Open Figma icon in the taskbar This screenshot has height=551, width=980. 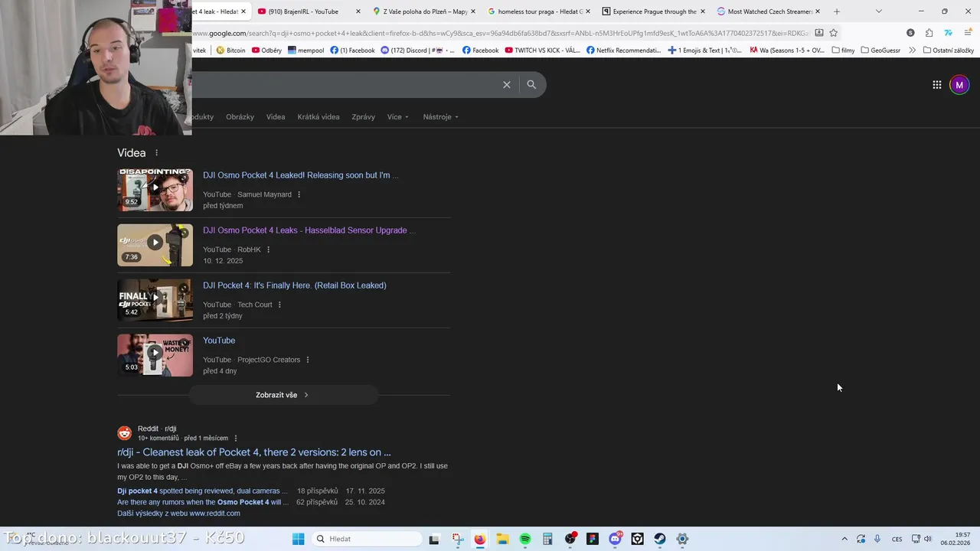pyautogui.click(x=593, y=539)
